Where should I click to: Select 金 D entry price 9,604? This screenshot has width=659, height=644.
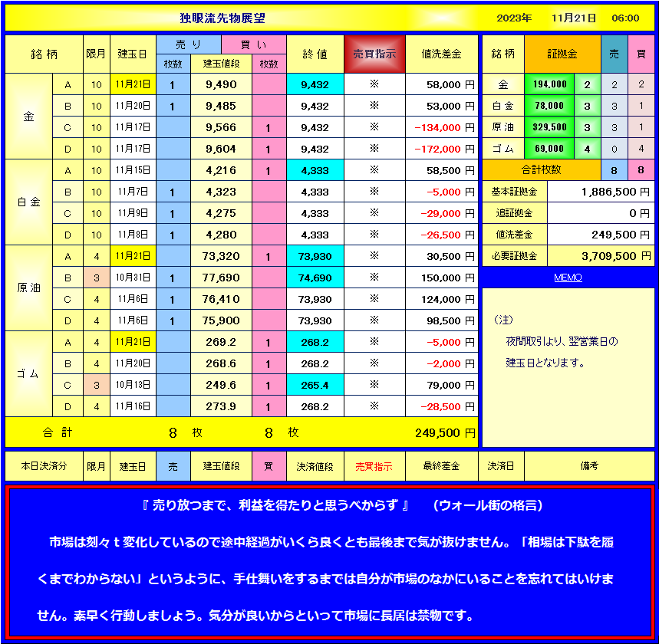(x=221, y=149)
